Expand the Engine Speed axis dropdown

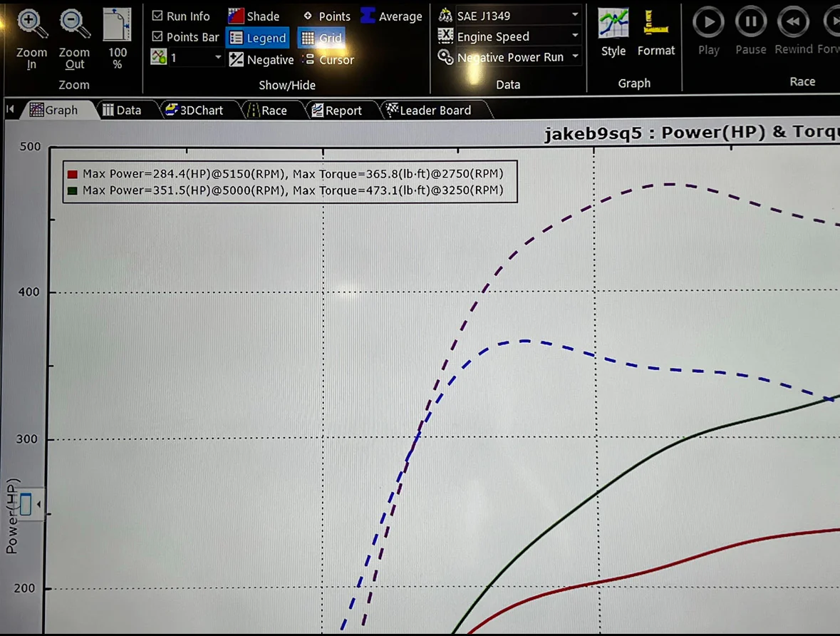click(575, 36)
